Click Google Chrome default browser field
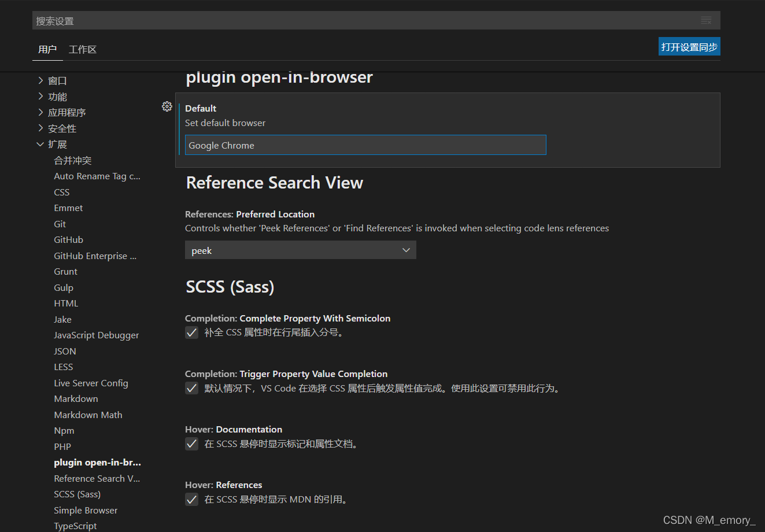The image size is (765, 532). (x=365, y=145)
